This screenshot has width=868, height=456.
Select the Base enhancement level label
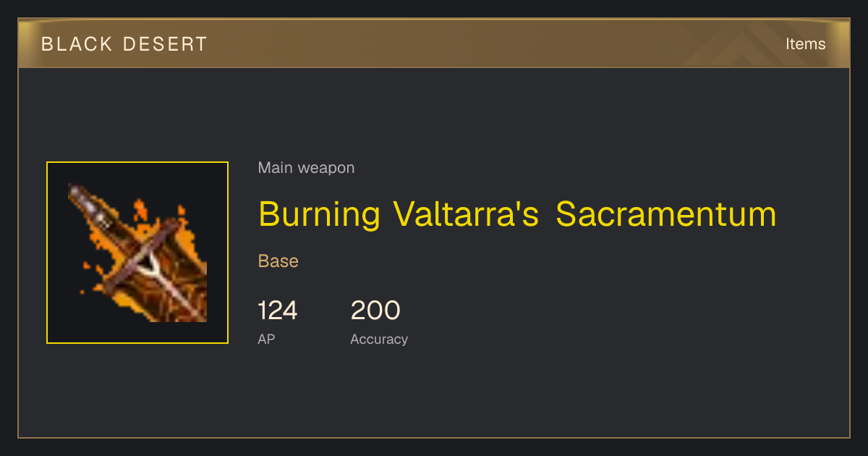(278, 261)
